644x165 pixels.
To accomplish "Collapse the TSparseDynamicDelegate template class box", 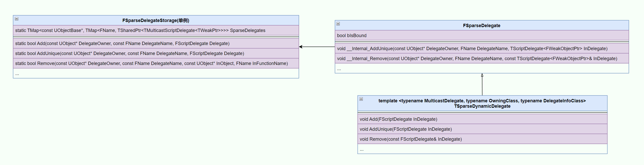I will tap(361, 99).
